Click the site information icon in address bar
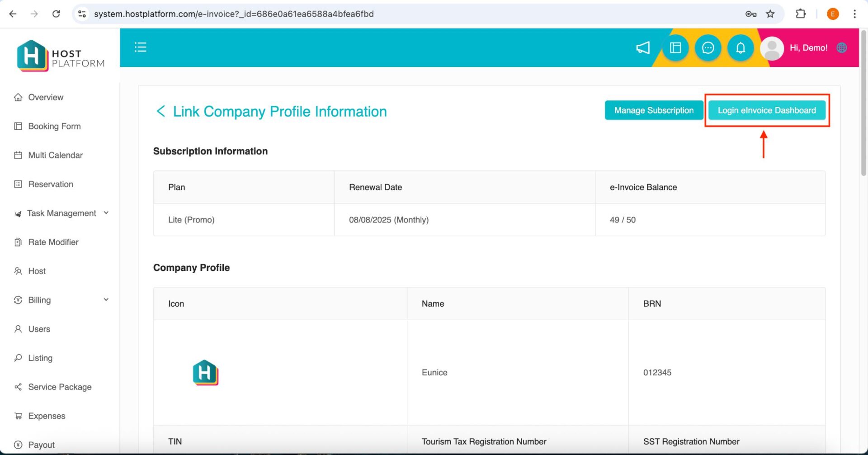 click(82, 14)
